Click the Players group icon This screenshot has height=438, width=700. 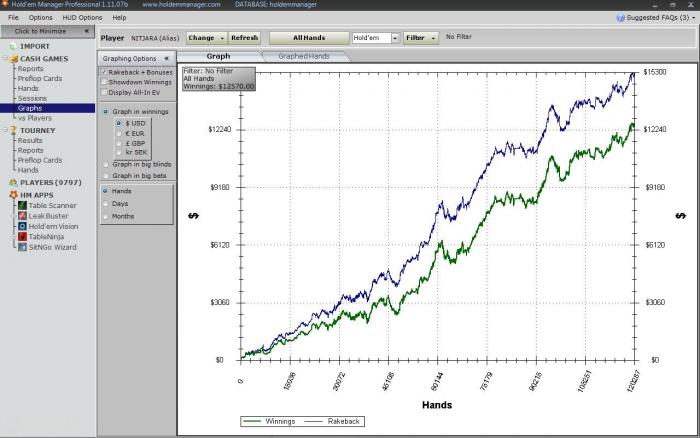pyautogui.click(x=13, y=183)
